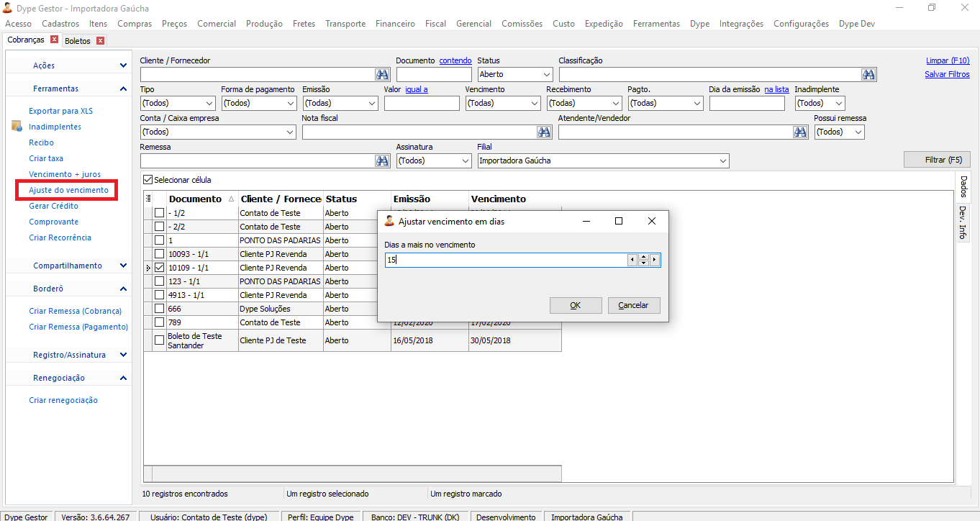
Task: Check the row checkbox for document 123 - 1/1
Action: pyautogui.click(x=160, y=281)
